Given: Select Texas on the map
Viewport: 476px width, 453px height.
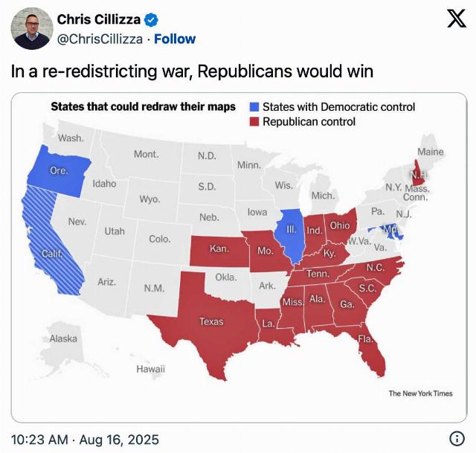Looking at the screenshot, I should (x=210, y=322).
